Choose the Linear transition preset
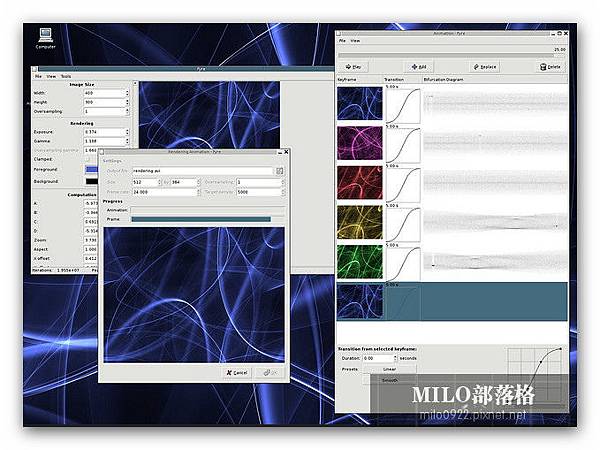Screen dimensions: 600x450 [389, 370]
